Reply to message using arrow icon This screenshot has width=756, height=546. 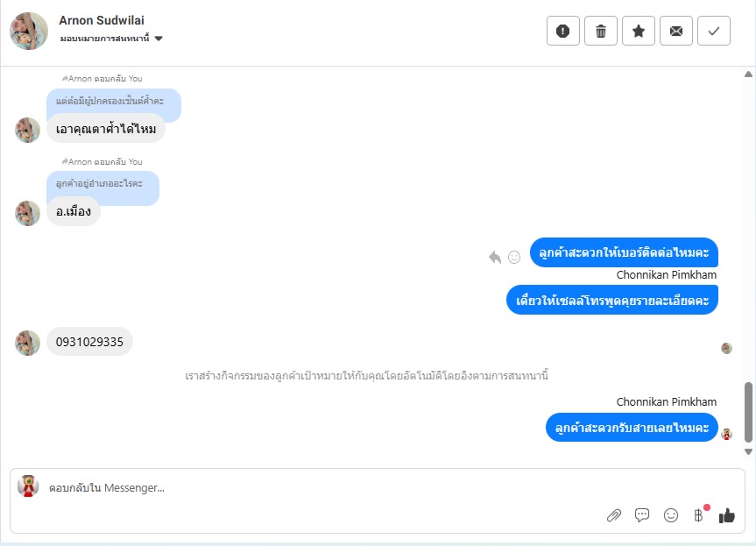pyautogui.click(x=495, y=257)
